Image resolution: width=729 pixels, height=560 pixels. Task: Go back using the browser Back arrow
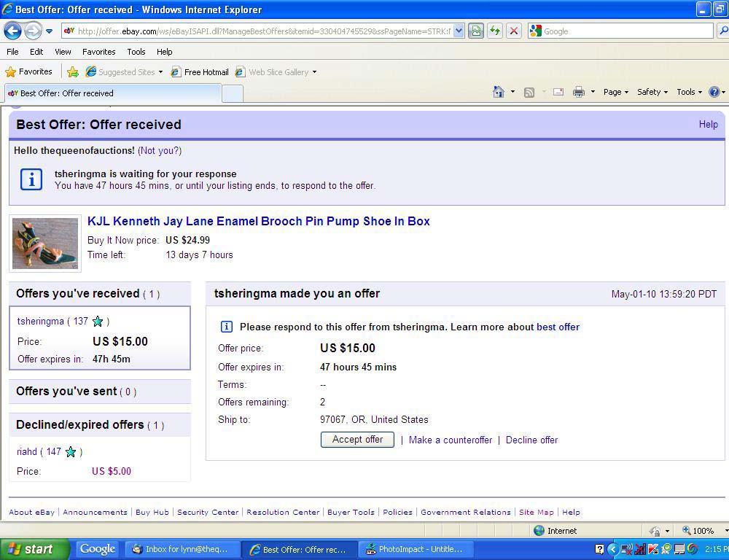12,31
